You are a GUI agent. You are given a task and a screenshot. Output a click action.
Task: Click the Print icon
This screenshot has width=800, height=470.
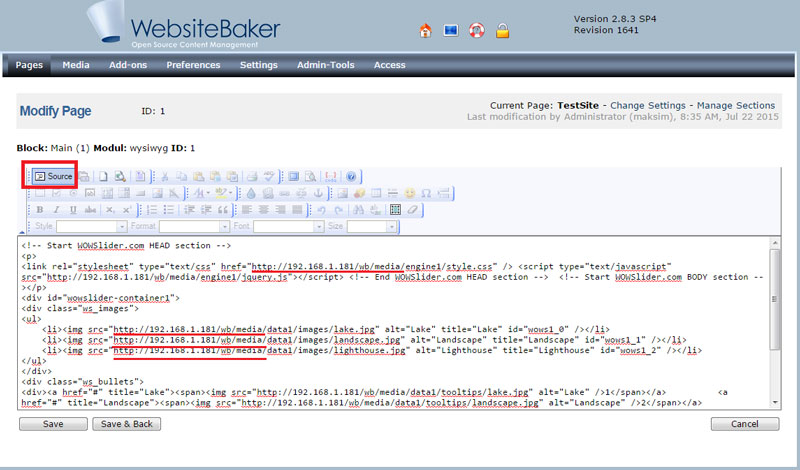(252, 177)
